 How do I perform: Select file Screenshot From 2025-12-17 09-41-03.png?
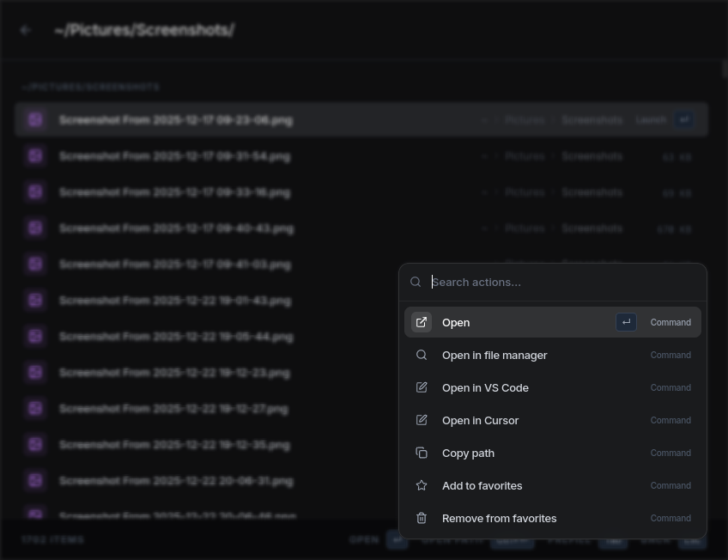click(207, 265)
